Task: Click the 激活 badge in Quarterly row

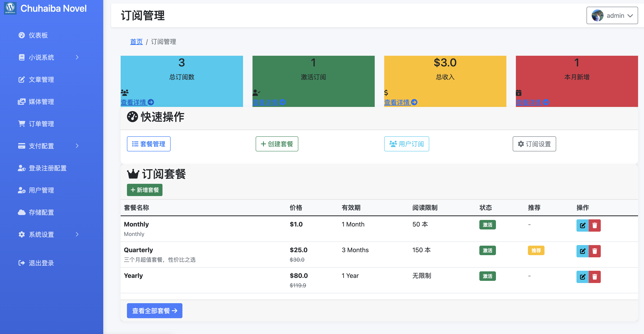Action: click(x=487, y=250)
